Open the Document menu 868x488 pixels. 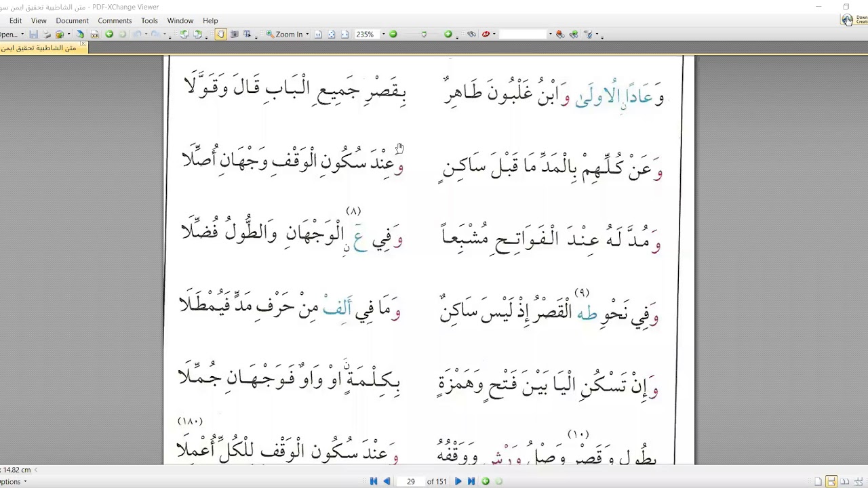(73, 20)
